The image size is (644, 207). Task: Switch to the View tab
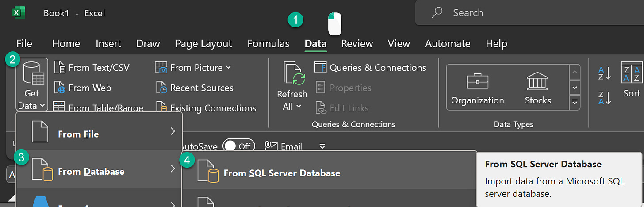pyautogui.click(x=399, y=44)
